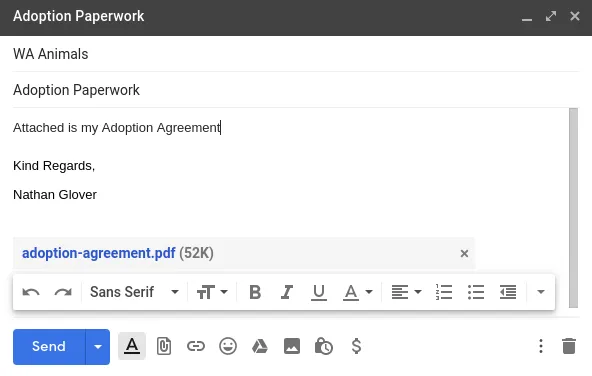Open the three-dot more options menu

click(x=541, y=346)
